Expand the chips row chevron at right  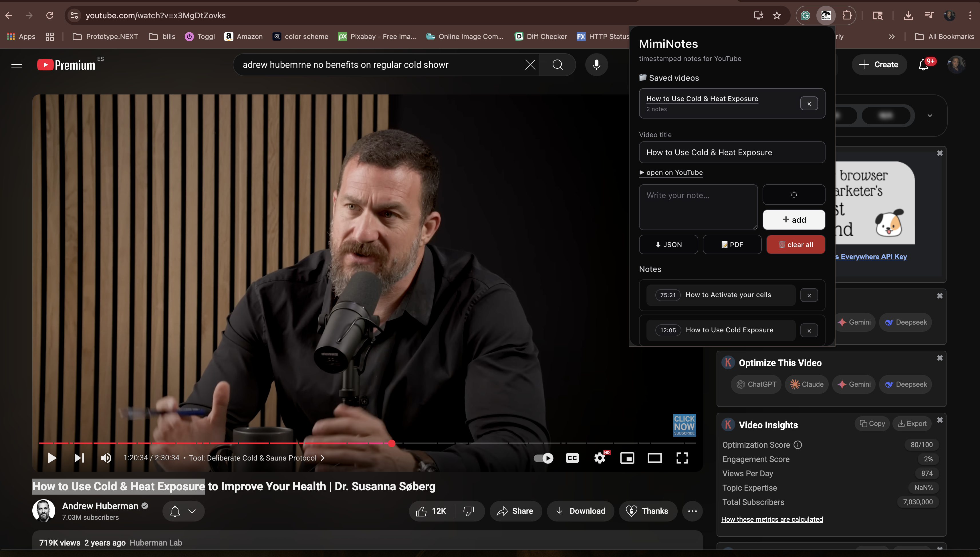(930, 116)
